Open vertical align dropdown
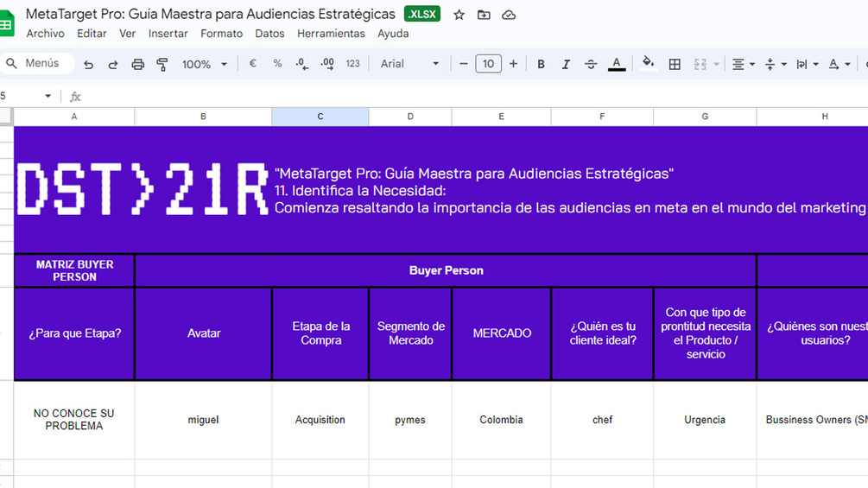Image resolution: width=868 pixels, height=488 pixels. (775, 64)
